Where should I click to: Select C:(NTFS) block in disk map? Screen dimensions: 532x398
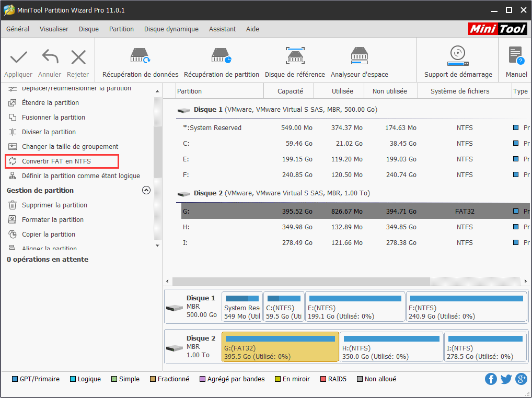click(x=284, y=307)
